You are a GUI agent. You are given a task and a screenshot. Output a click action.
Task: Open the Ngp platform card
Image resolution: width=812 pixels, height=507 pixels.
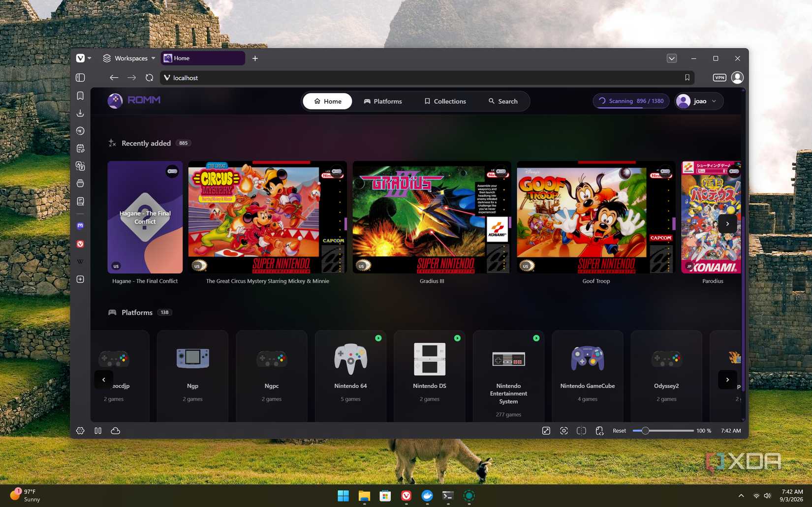192,376
